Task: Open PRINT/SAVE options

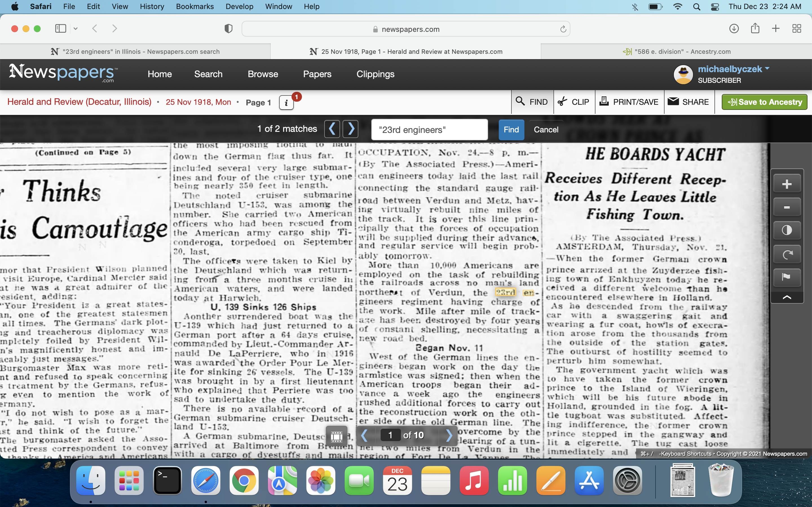Action: tap(629, 102)
